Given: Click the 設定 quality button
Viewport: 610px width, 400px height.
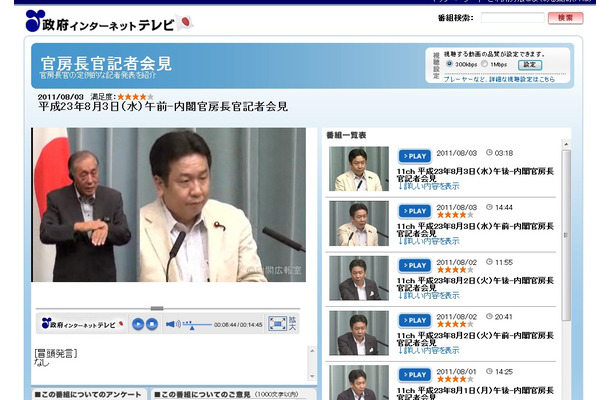Looking at the screenshot, I should [530, 65].
